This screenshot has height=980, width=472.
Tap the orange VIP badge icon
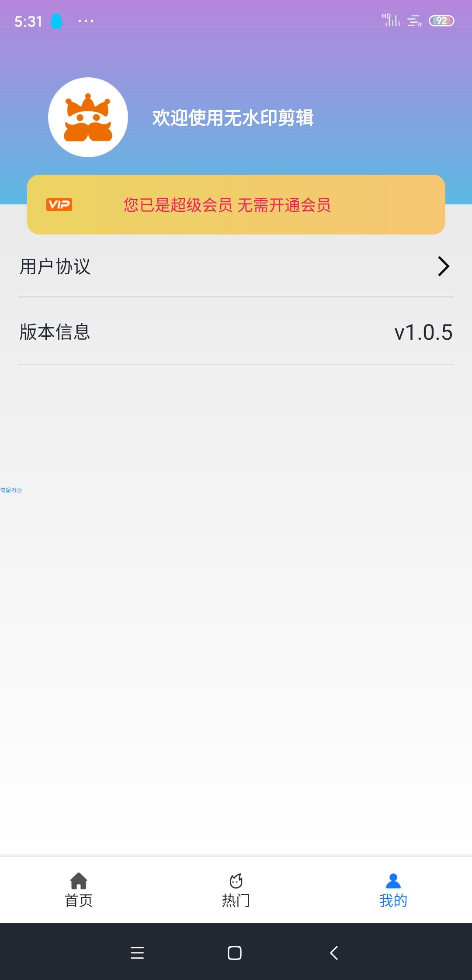59,204
